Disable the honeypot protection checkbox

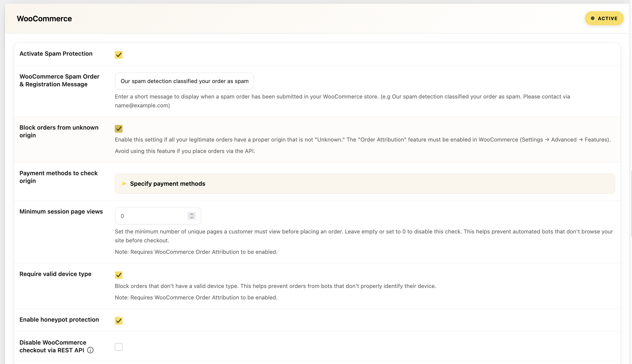pyautogui.click(x=119, y=321)
